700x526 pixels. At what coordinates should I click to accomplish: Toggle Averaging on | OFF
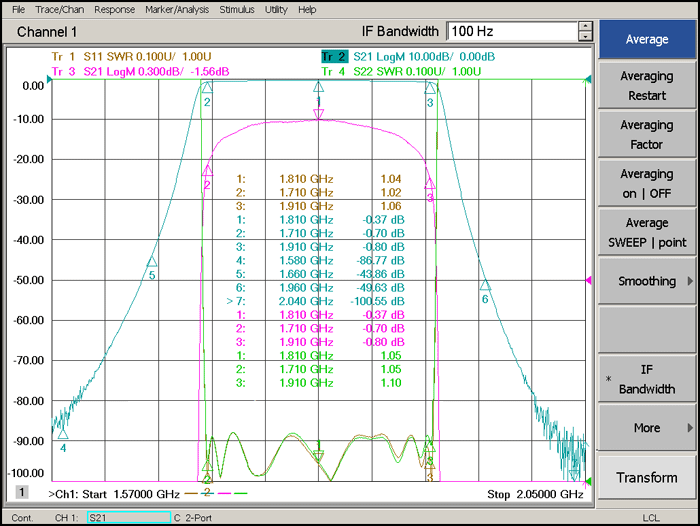[647, 184]
